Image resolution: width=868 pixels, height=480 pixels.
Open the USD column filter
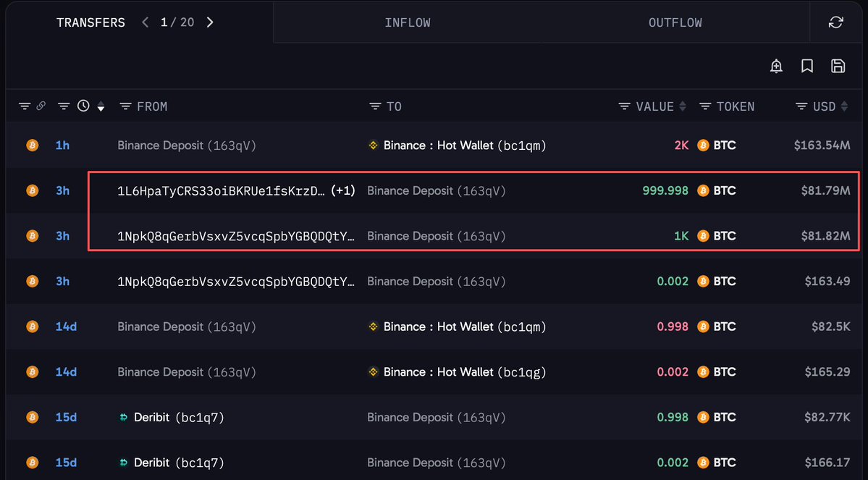[x=801, y=106]
